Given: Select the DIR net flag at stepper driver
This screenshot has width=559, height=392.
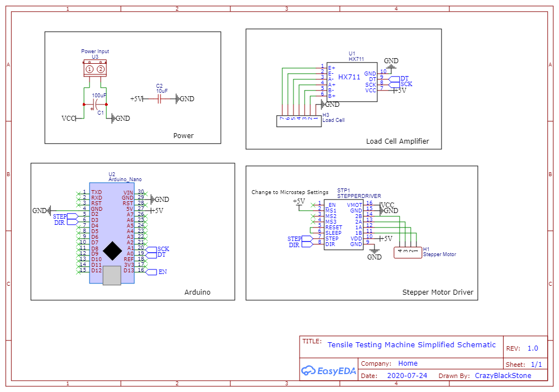Looking at the screenshot, I should pyautogui.click(x=301, y=245).
